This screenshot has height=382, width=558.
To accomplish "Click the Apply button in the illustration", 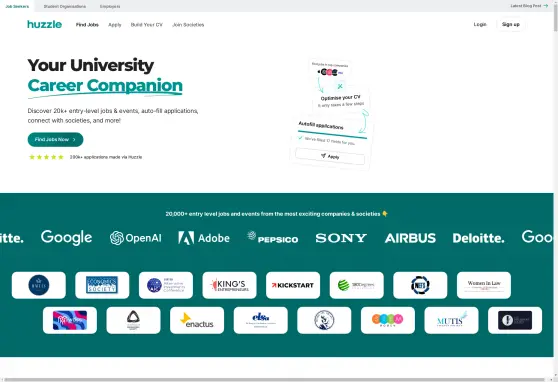I will (330, 156).
